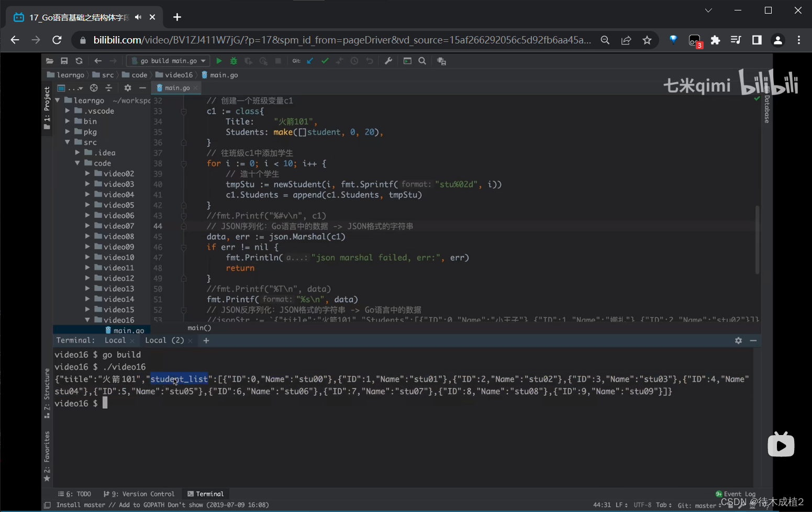Collapse all in project panel
This screenshot has height=512, width=812.
point(108,88)
